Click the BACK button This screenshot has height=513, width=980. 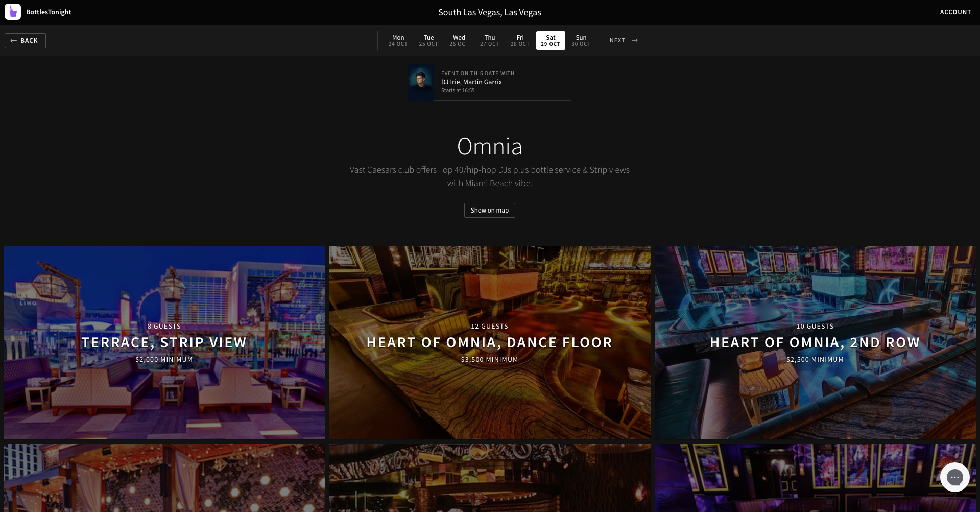click(25, 40)
